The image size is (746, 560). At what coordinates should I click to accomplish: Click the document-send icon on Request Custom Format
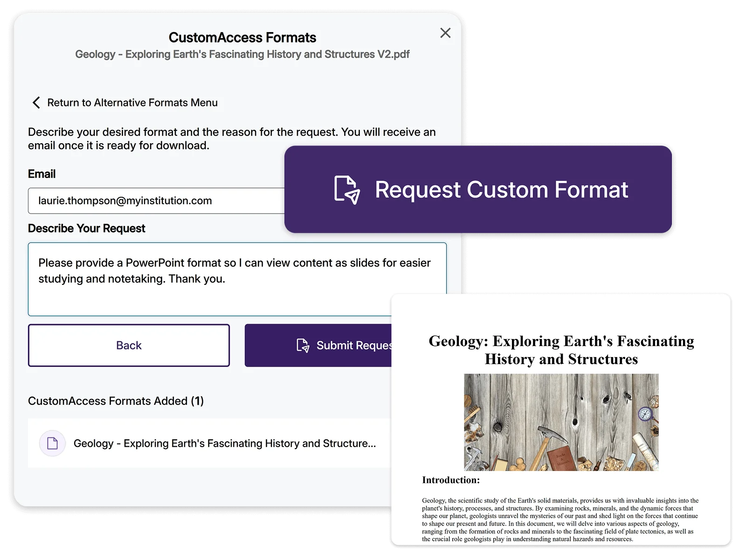click(x=347, y=190)
